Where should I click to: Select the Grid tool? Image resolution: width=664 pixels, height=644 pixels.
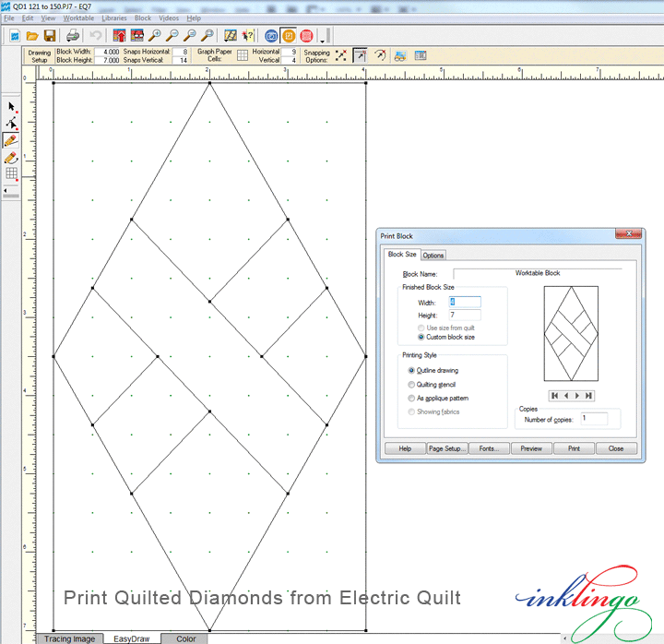(11, 173)
